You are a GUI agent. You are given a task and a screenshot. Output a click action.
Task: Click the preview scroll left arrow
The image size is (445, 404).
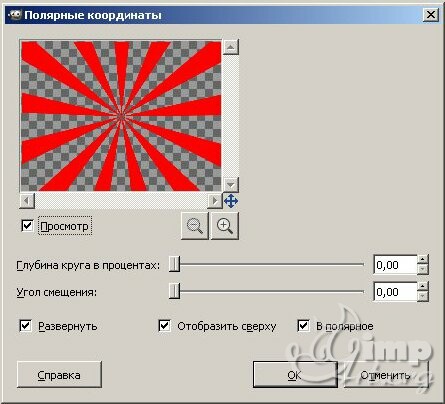27,201
